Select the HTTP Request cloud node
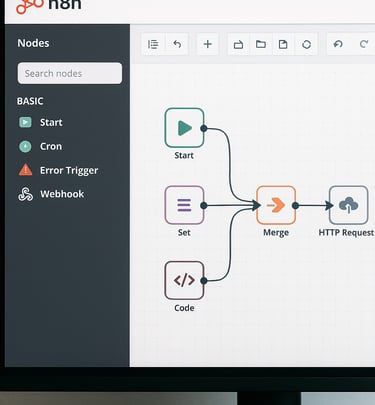 point(349,205)
